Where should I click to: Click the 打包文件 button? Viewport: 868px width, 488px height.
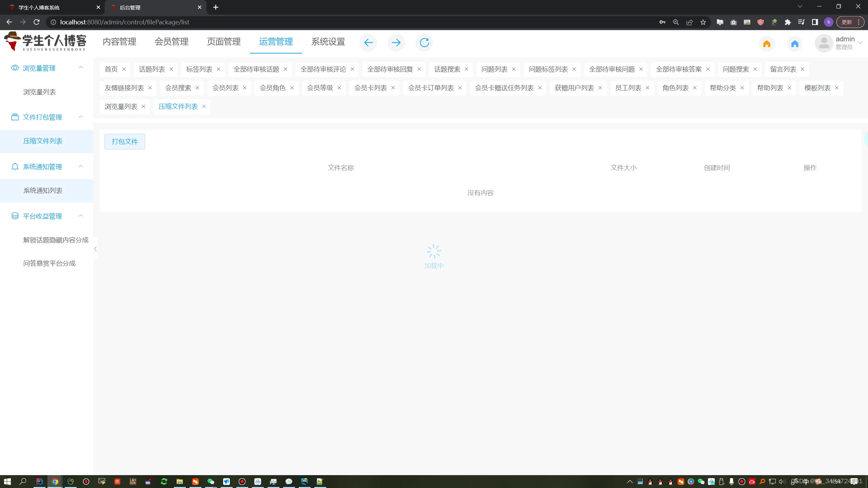tap(125, 142)
